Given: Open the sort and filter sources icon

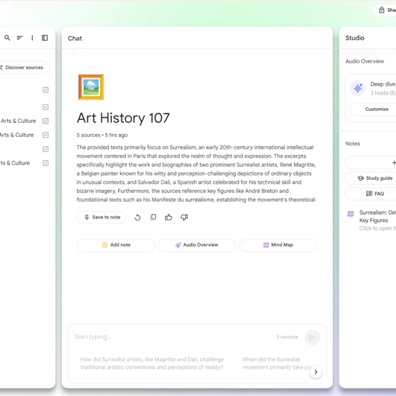Looking at the screenshot, I should (20, 38).
